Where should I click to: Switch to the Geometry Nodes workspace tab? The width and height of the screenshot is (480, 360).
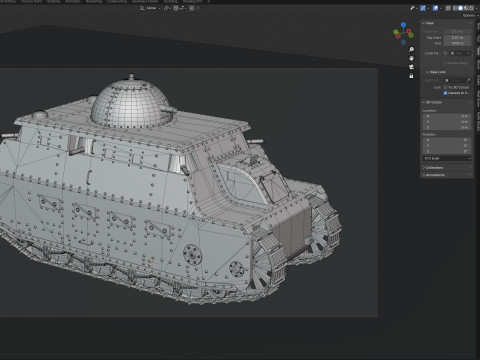click(x=145, y=1)
